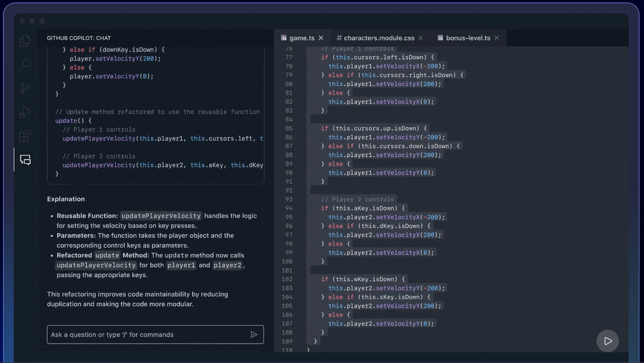Click the 'player1' code chip in explanation
The height and width of the screenshot is (363, 644).
[x=181, y=265]
